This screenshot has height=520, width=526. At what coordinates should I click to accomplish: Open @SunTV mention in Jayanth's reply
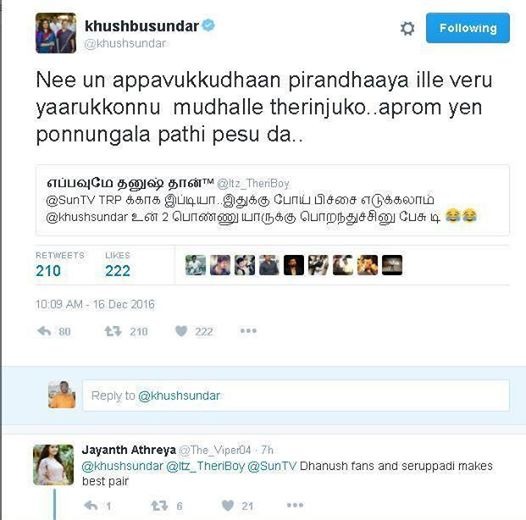pos(272,466)
